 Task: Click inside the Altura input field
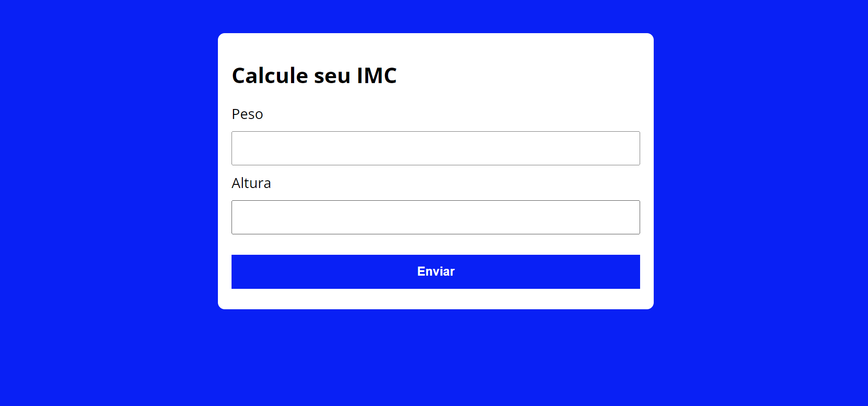(x=435, y=217)
